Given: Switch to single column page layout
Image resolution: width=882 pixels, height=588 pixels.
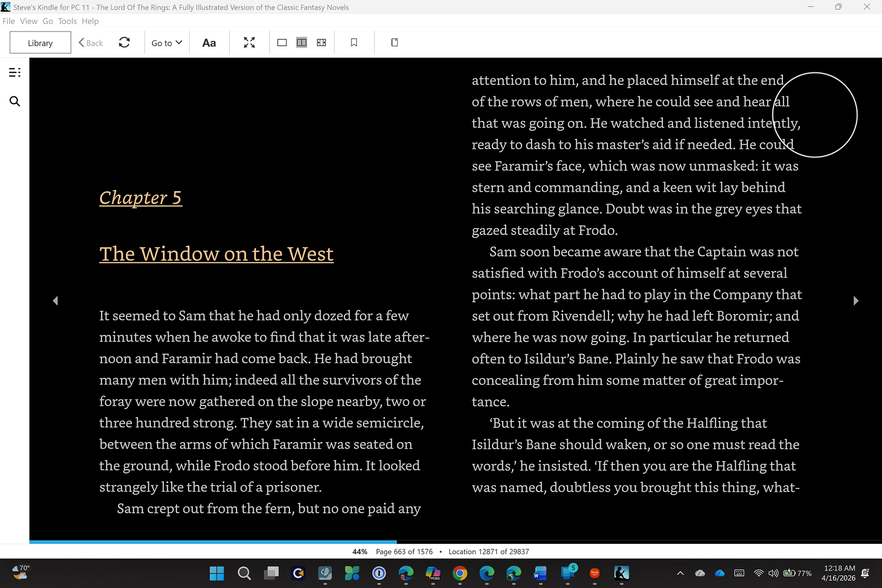Looking at the screenshot, I should coord(282,42).
